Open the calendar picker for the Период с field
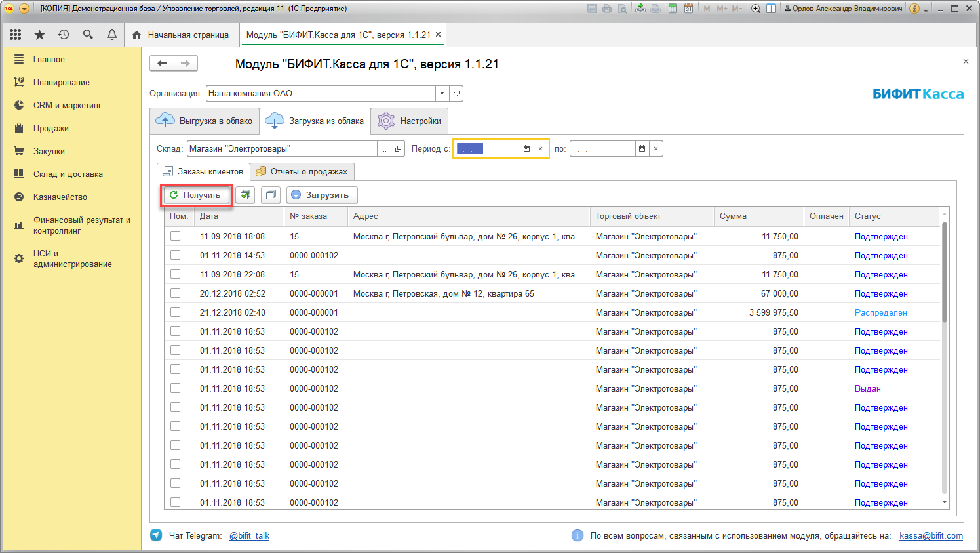The height and width of the screenshot is (553, 980). point(526,149)
